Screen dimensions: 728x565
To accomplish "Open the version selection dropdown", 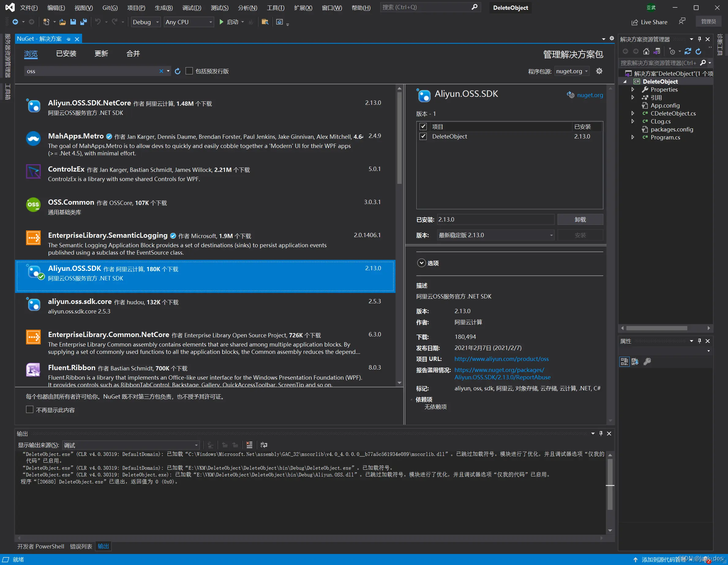I will 495,235.
